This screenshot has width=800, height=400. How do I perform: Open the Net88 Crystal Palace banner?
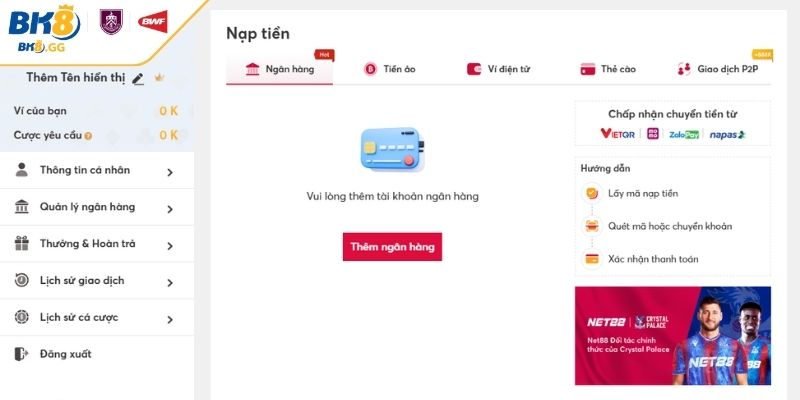click(672, 336)
